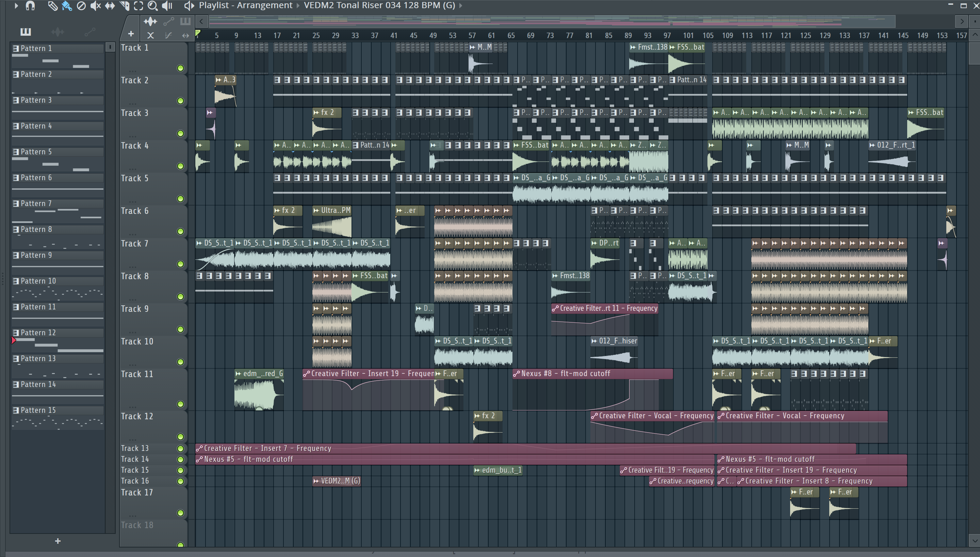Open menu of edm_..red_G clip

pos(238,374)
